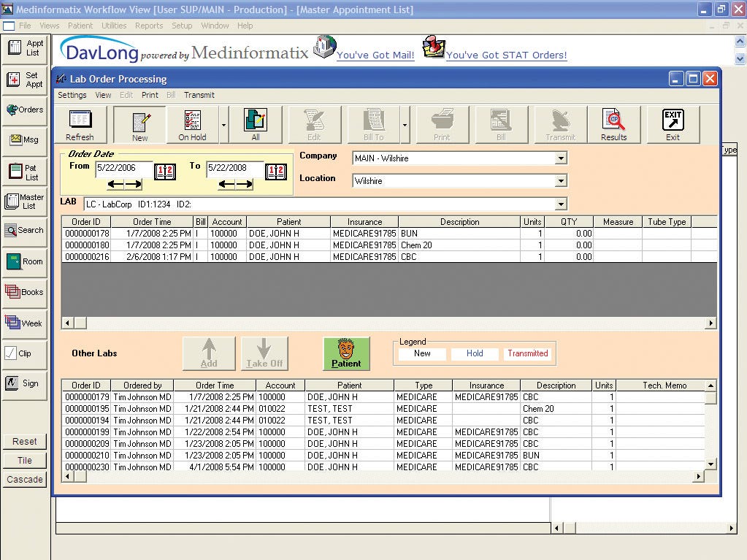Viewport: 747px width, 560px height.
Task: Sort by Description column in upper grid
Action: click(459, 222)
